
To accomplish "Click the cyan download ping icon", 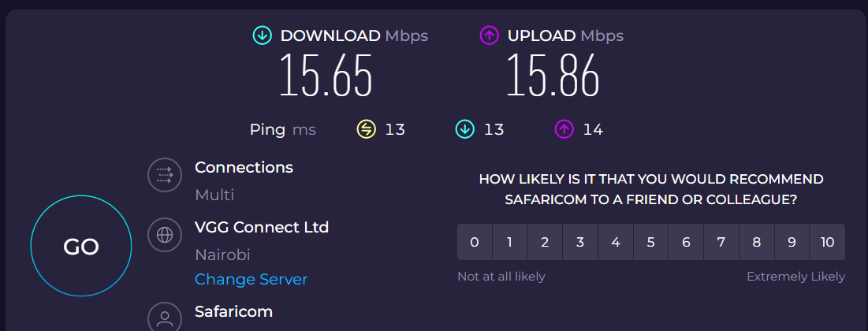I will click(x=465, y=129).
